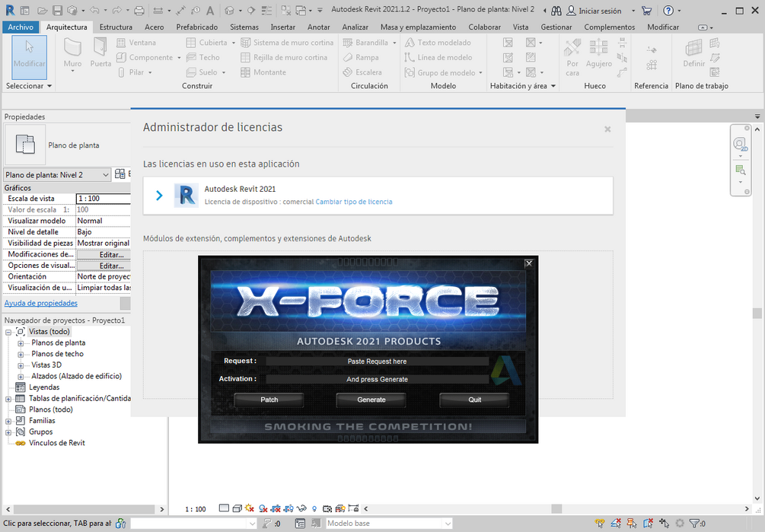Screen dimensions: 765x532
Task: Click Editar button for Modificaciones de visibilidad
Action: 104,254
